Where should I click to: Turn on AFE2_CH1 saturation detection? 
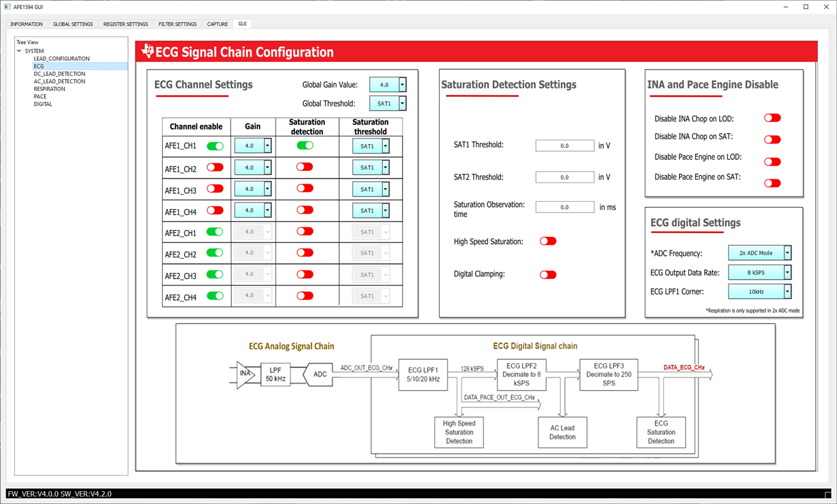(x=305, y=231)
